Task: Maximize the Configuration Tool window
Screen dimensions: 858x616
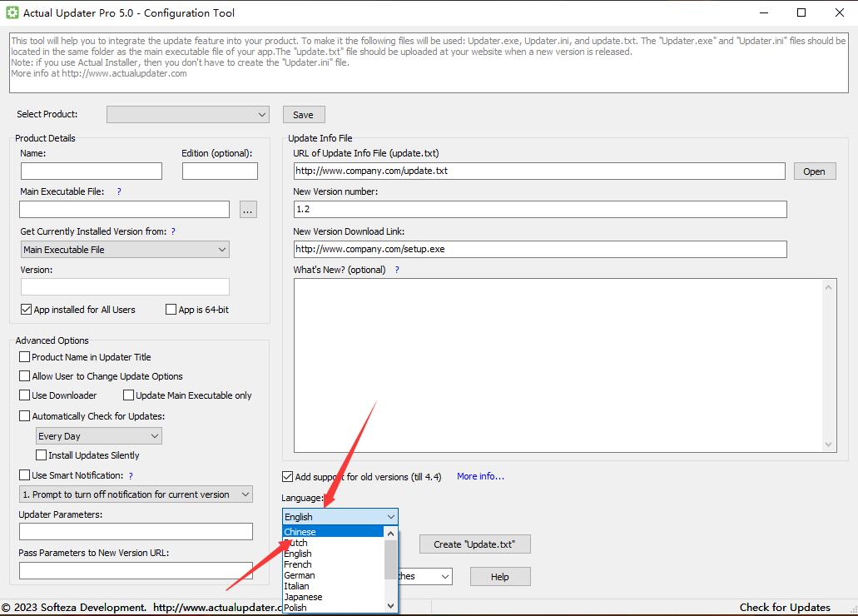Action: [801, 12]
